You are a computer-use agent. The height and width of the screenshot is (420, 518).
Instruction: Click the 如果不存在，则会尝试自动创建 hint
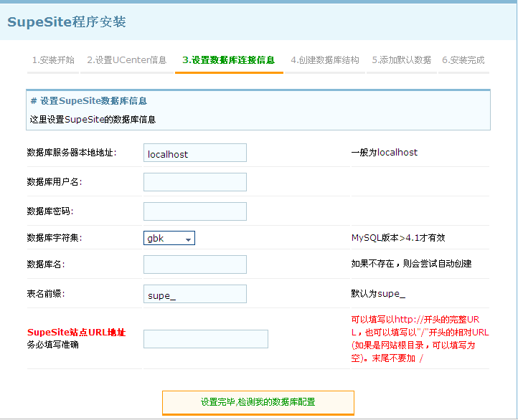point(411,264)
